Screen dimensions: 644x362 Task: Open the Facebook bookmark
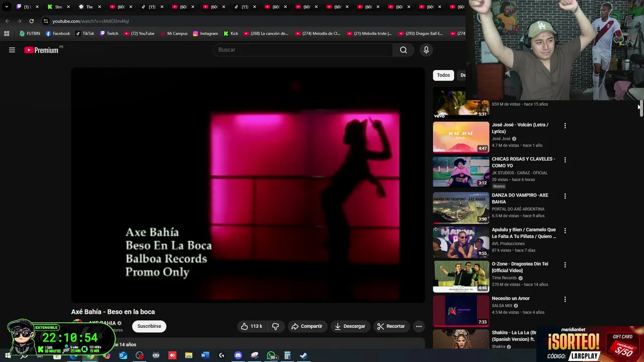[x=58, y=34]
